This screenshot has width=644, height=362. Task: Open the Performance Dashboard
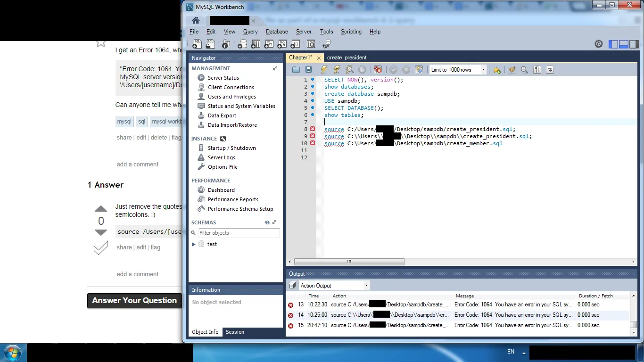pos(221,190)
